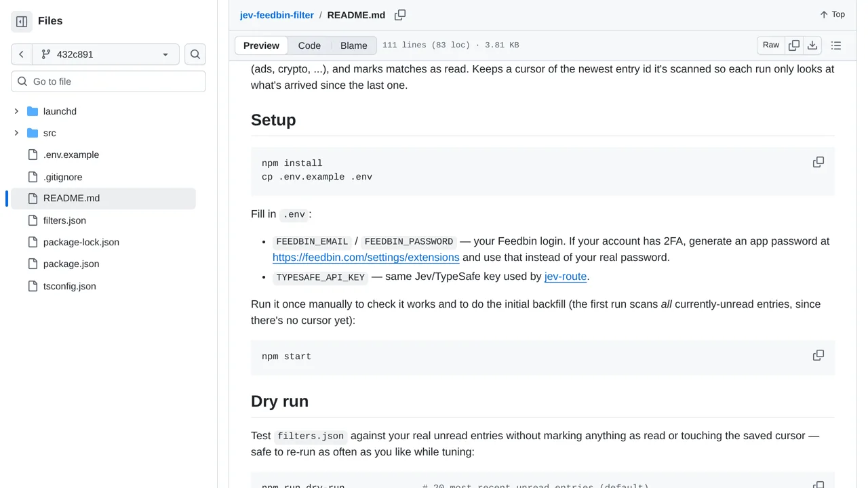The width and height of the screenshot is (868, 488).
Task: Jump to Top of the page
Action: click(832, 14)
